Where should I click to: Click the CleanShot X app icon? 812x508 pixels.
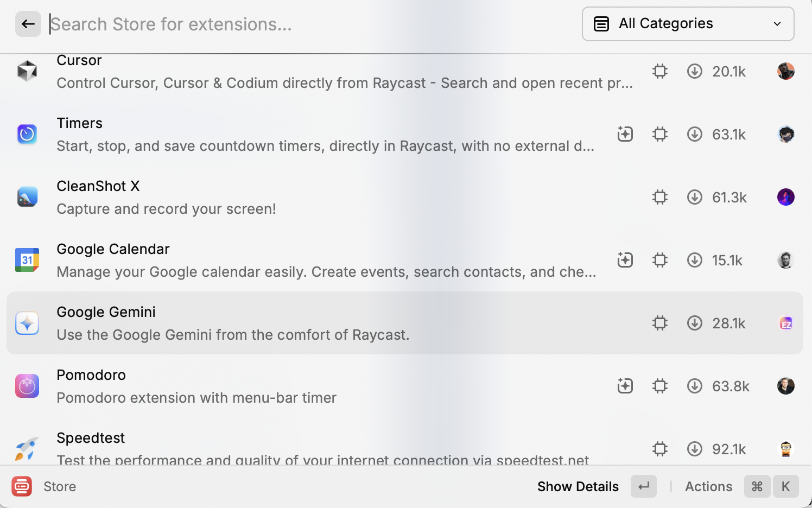(x=27, y=197)
